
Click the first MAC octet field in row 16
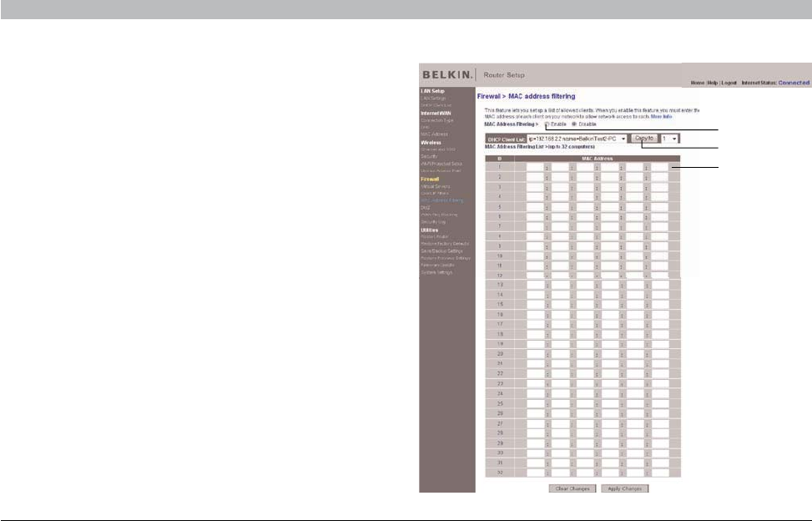coord(535,315)
